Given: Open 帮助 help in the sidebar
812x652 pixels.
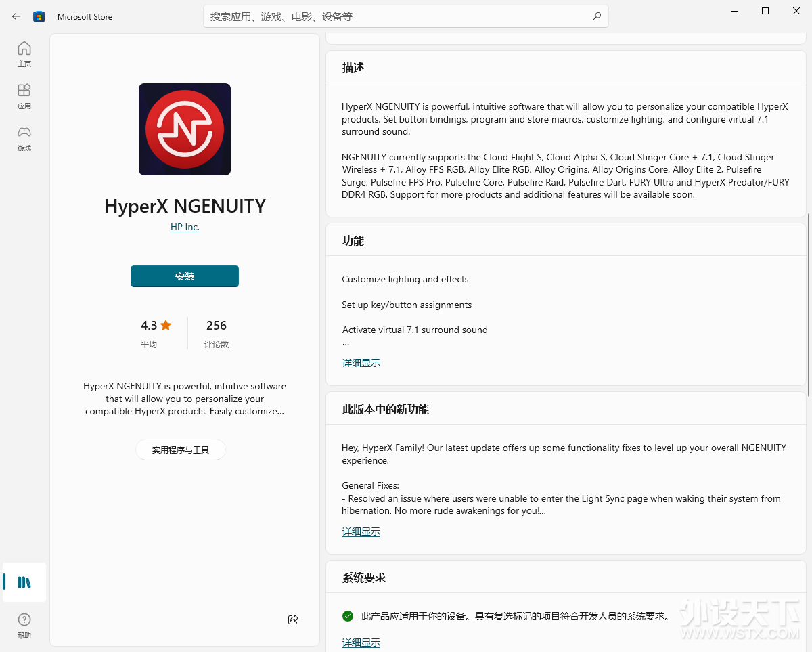Looking at the screenshot, I should (x=24, y=626).
